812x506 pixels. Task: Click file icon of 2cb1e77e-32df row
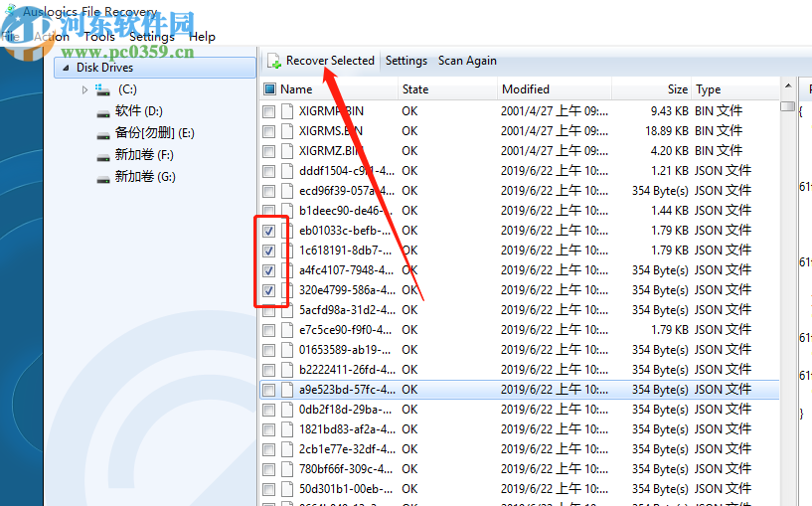(287, 449)
